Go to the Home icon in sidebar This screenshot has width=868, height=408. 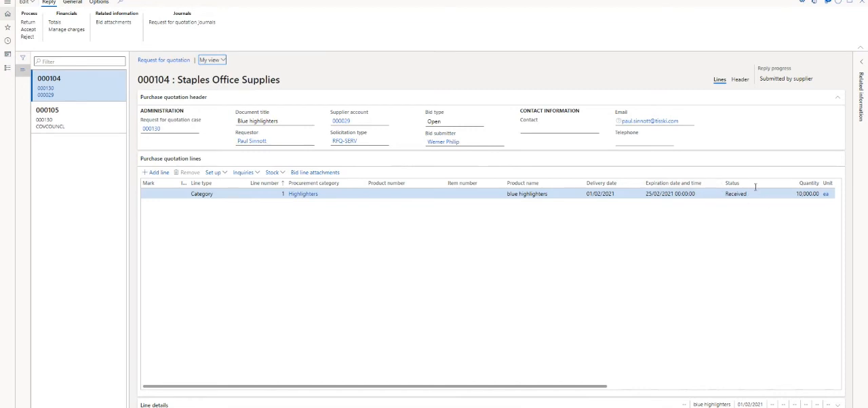coord(7,14)
